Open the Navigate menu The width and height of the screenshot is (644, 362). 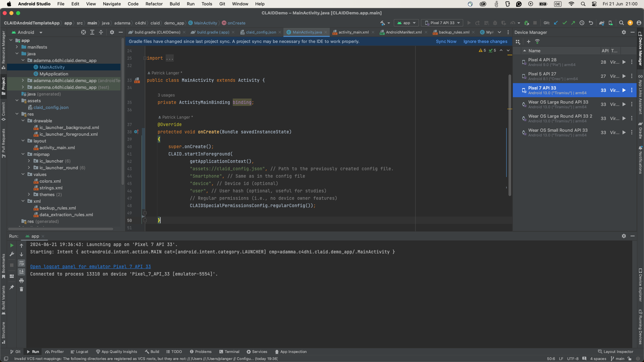pyautogui.click(x=112, y=4)
